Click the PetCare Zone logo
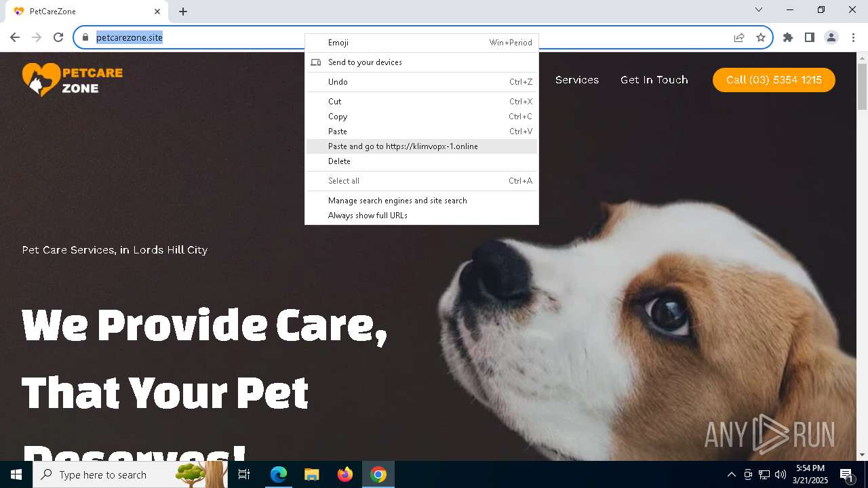868x488 pixels. point(73,79)
